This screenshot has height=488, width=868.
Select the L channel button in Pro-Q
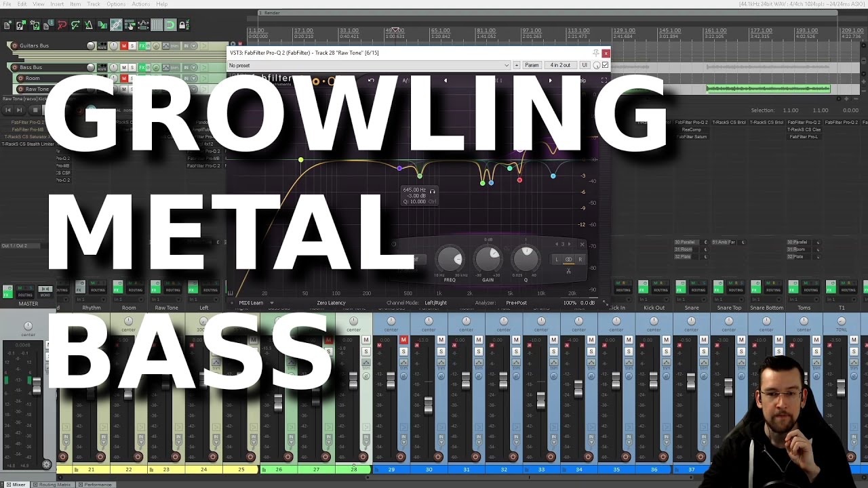click(x=557, y=259)
